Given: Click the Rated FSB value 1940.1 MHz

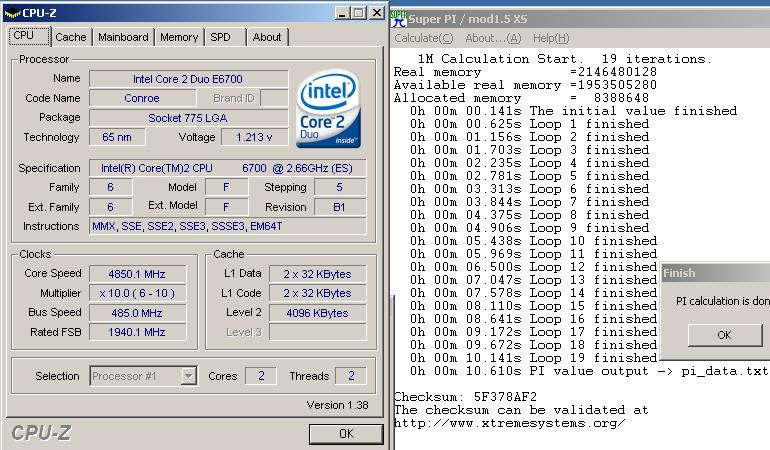Looking at the screenshot, I should (x=138, y=332).
